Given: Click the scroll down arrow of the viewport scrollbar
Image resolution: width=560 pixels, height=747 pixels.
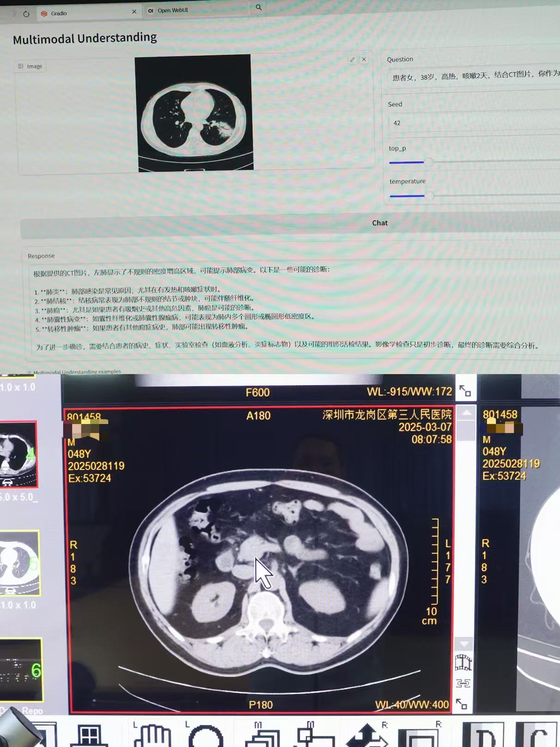Looking at the screenshot, I should (464, 643).
